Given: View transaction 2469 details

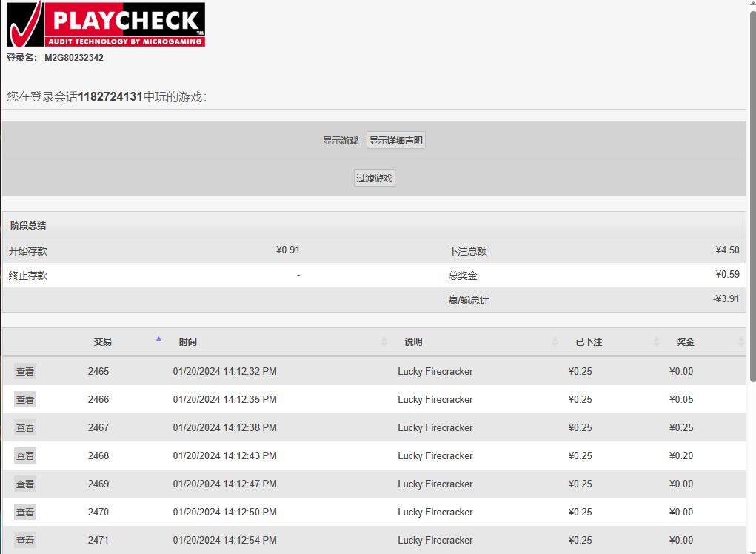Looking at the screenshot, I should click(x=25, y=484).
